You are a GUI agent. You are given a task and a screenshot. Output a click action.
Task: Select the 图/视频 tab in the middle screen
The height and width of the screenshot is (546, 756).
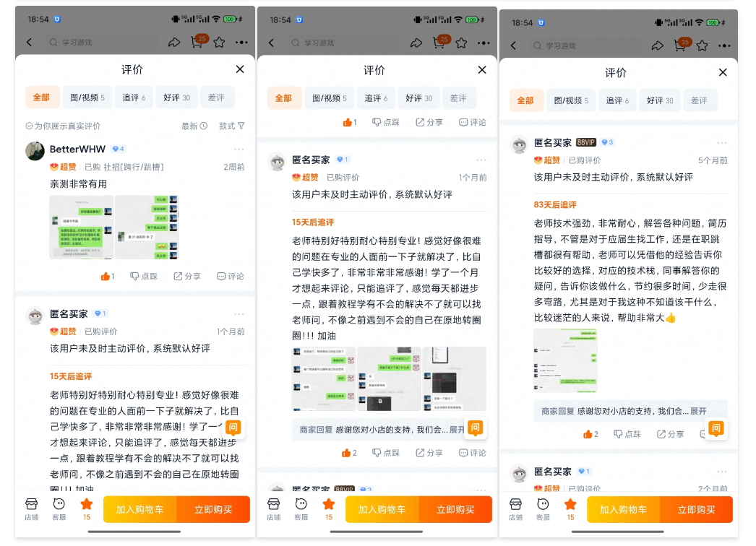tap(329, 98)
